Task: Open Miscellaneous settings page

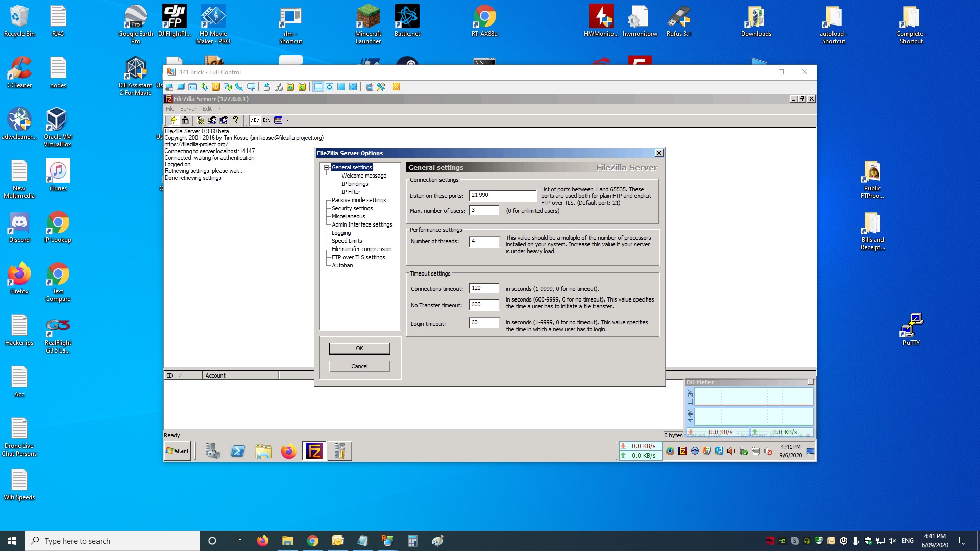Action: (x=348, y=216)
